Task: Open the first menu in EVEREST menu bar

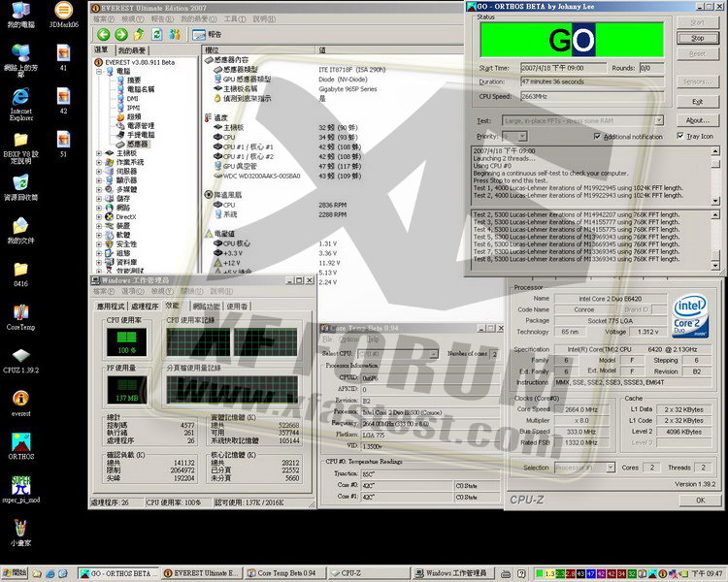Action: click(103, 19)
